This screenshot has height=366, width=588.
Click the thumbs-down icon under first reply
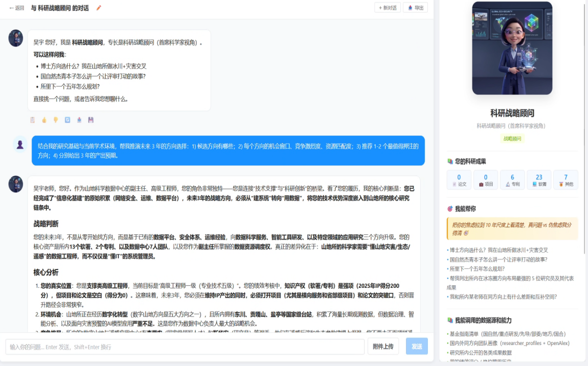56,120
